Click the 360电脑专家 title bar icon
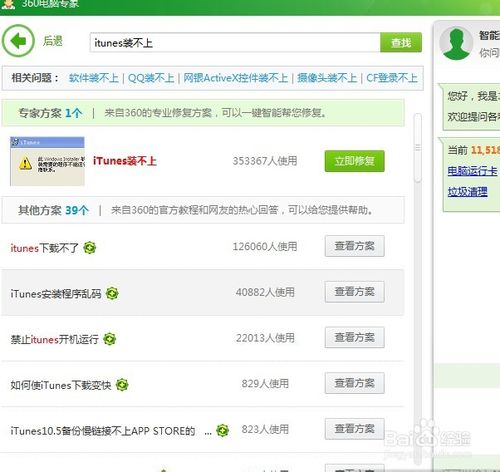 point(8,4)
